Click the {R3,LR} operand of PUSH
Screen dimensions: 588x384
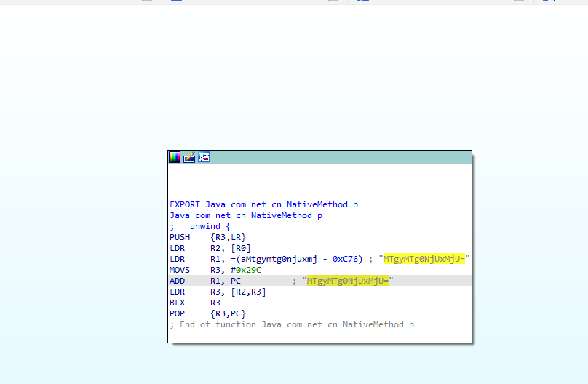(x=228, y=237)
